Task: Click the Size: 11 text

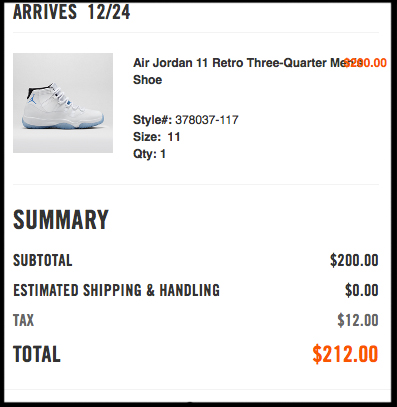Action: 157,137
